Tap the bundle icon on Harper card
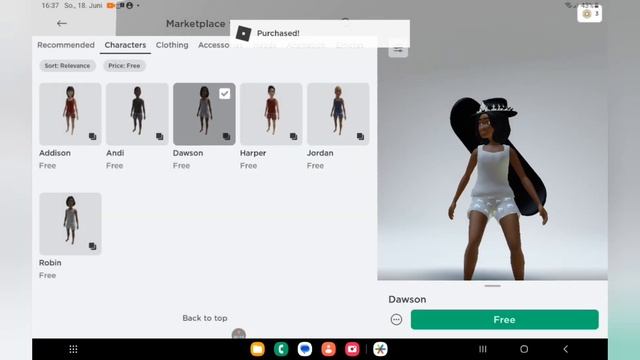Viewport: 640px width, 360px height. 293,136
